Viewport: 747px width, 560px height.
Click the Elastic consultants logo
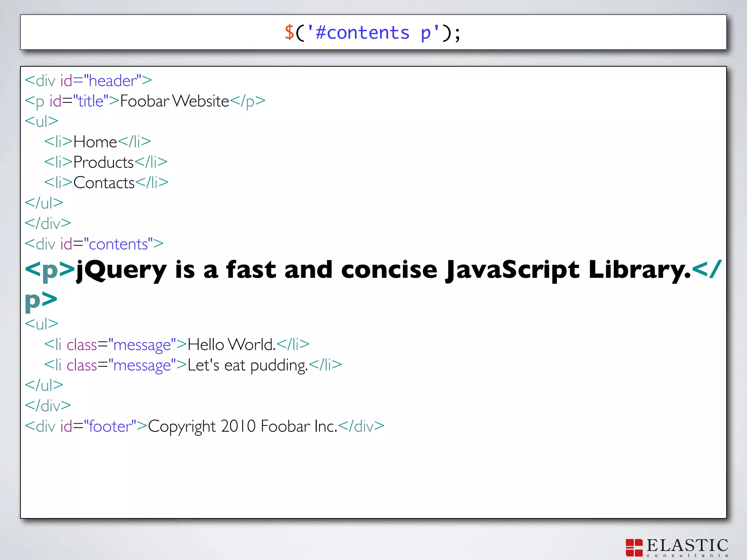click(677, 548)
